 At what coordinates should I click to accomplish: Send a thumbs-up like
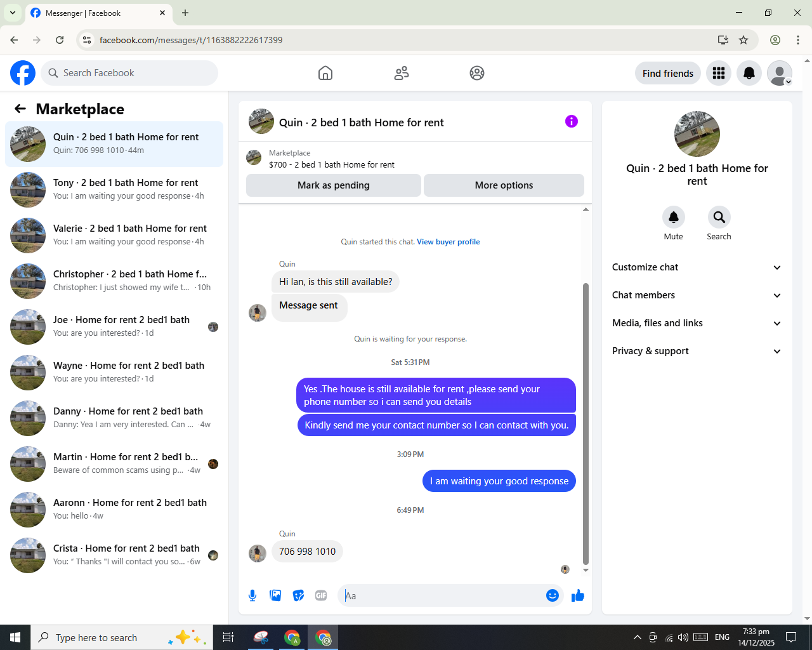pos(578,595)
